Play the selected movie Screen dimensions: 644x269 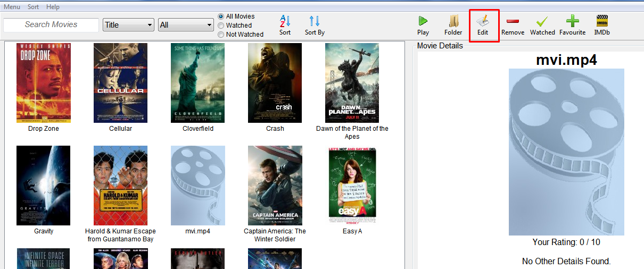[x=423, y=26]
